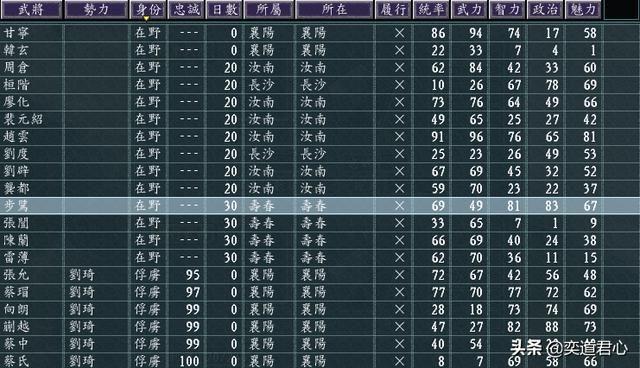This screenshot has height=368, width=640.
Task: Select officer 張允 in the list
Action: pos(16,275)
